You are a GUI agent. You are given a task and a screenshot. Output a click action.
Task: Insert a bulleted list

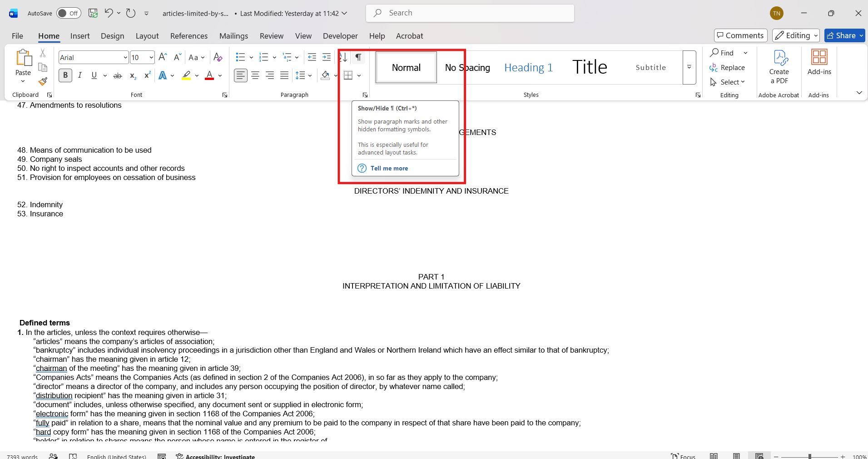240,57
